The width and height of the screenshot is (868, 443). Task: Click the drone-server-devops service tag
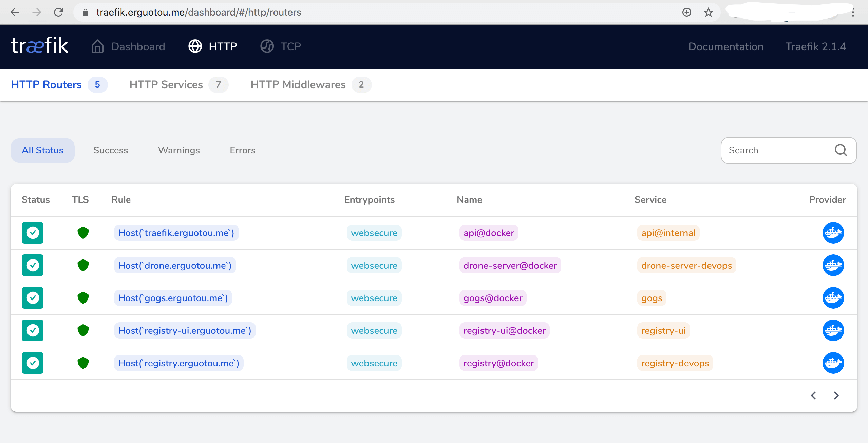pos(686,265)
